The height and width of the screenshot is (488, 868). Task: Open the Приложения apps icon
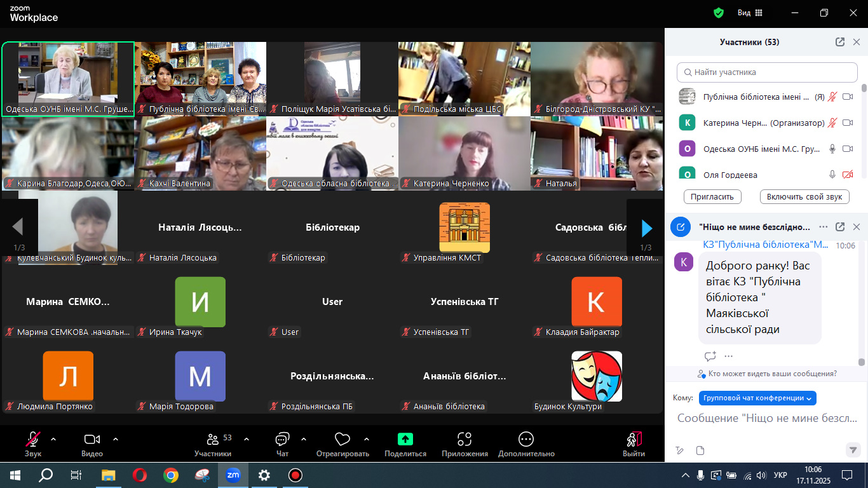[465, 439]
